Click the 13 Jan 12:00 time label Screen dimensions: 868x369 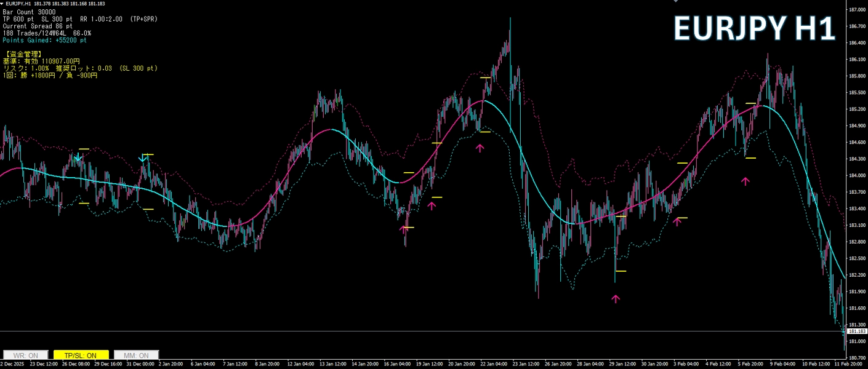click(x=333, y=365)
